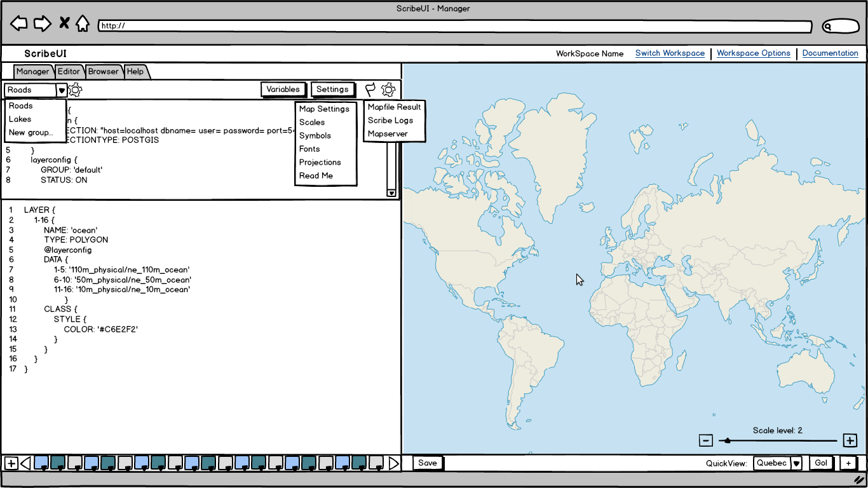Viewport: 868px width, 488px height.
Task: Click line 6-10: '50m_physical/ne_50m_ocean'
Action: coord(122,280)
